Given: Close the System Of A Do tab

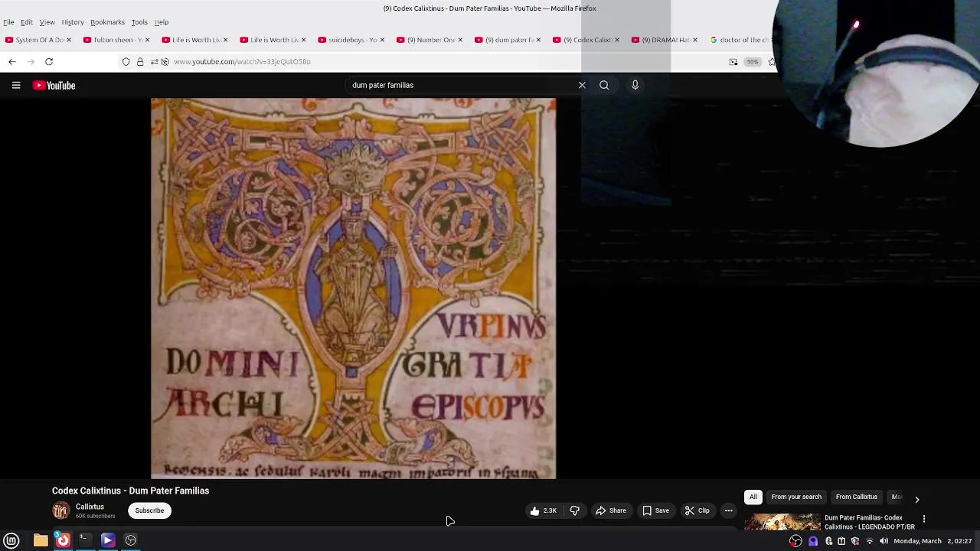Looking at the screenshot, I should click(x=68, y=40).
